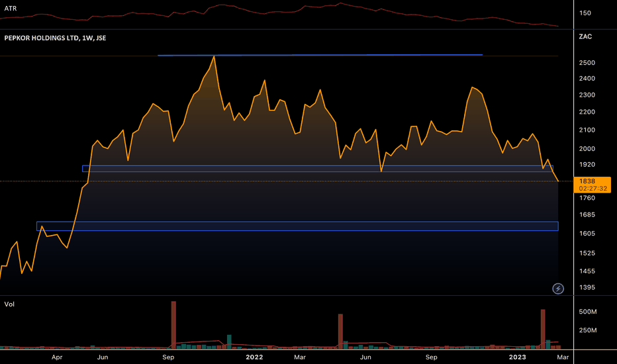Select the Vol indicator label

[9, 304]
